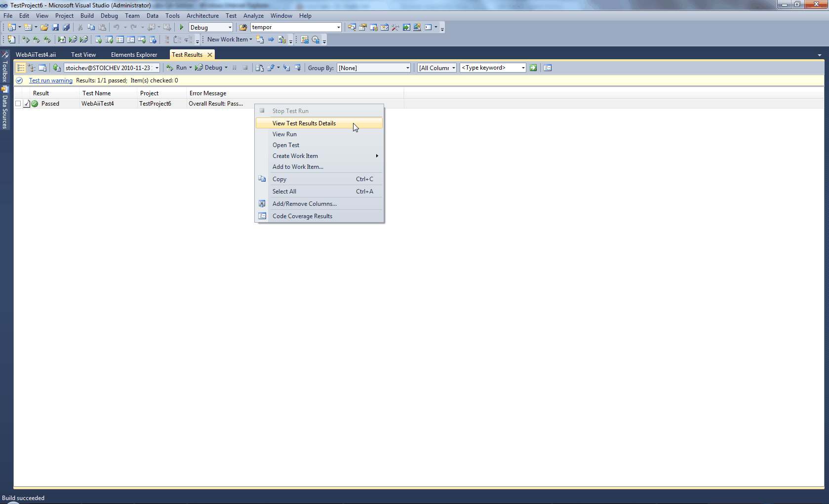Click the green Passed status icon

click(35, 104)
